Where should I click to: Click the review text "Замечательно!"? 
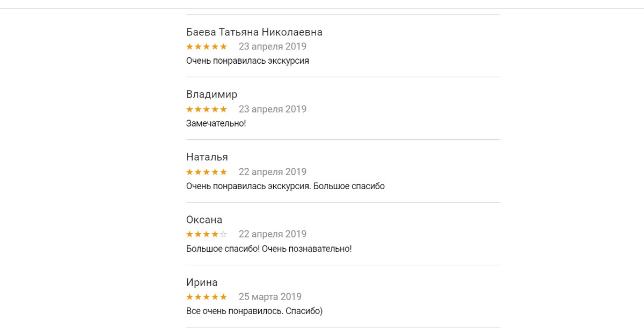coord(216,124)
